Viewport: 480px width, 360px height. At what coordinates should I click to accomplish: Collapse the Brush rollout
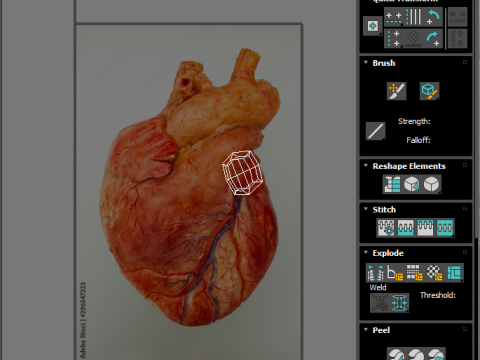click(x=366, y=62)
